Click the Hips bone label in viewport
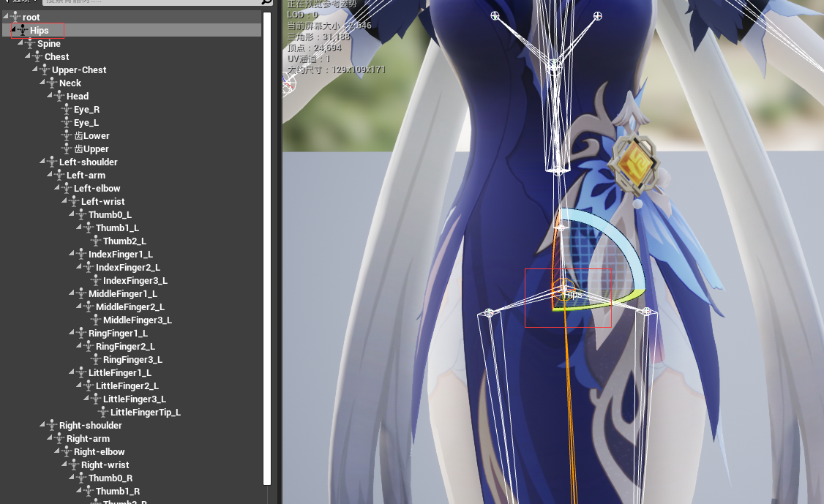The image size is (824, 504). (x=574, y=295)
